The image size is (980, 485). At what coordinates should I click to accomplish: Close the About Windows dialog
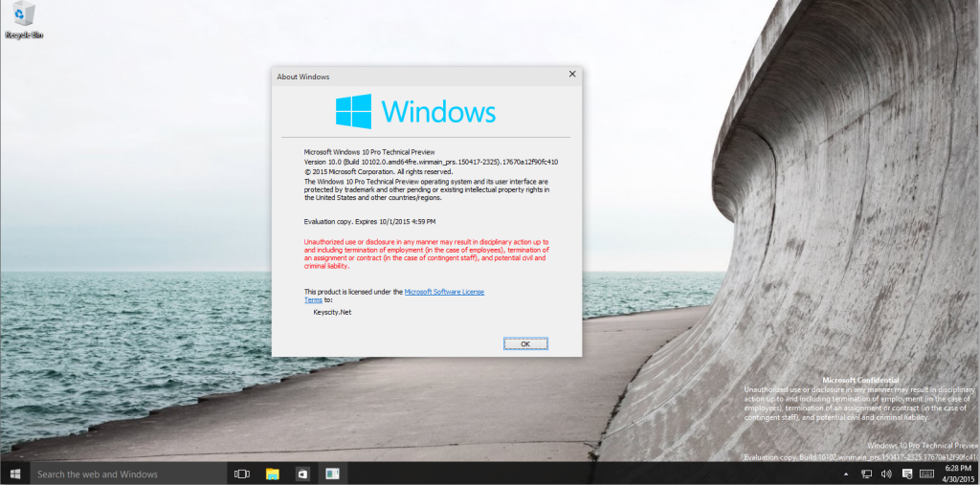tap(572, 75)
